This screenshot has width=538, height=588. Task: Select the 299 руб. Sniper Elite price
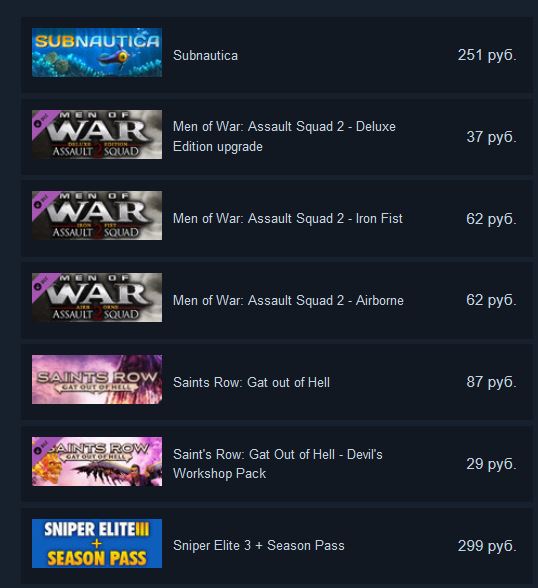(487, 546)
